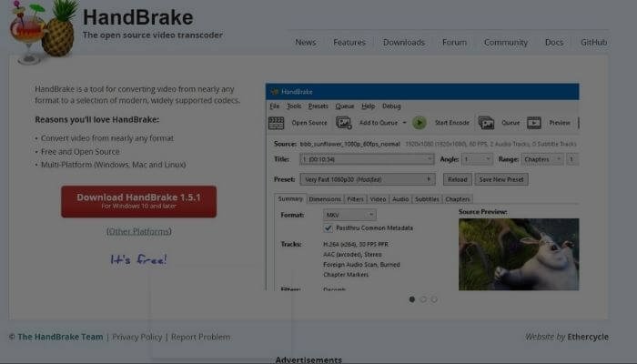The width and height of the screenshot is (637, 364).
Task: Open the Forum link
Action: tap(454, 42)
